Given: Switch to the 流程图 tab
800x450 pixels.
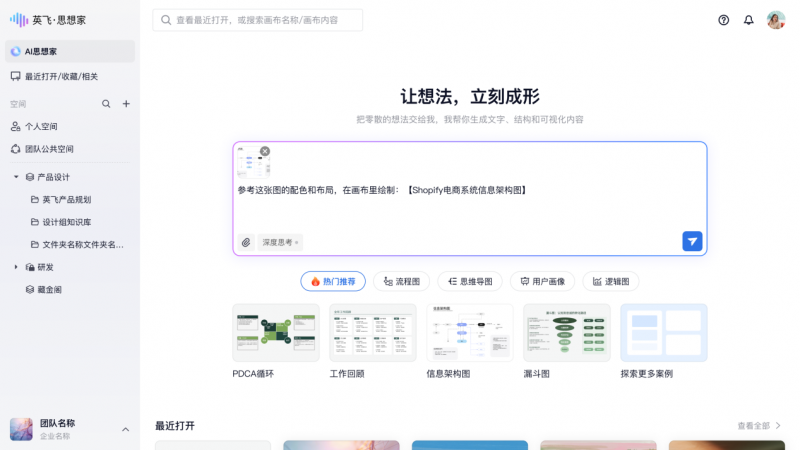Looking at the screenshot, I should click(x=402, y=282).
